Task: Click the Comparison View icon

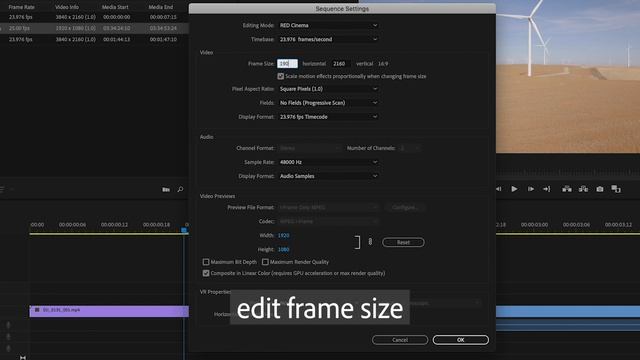Action: click(616, 189)
